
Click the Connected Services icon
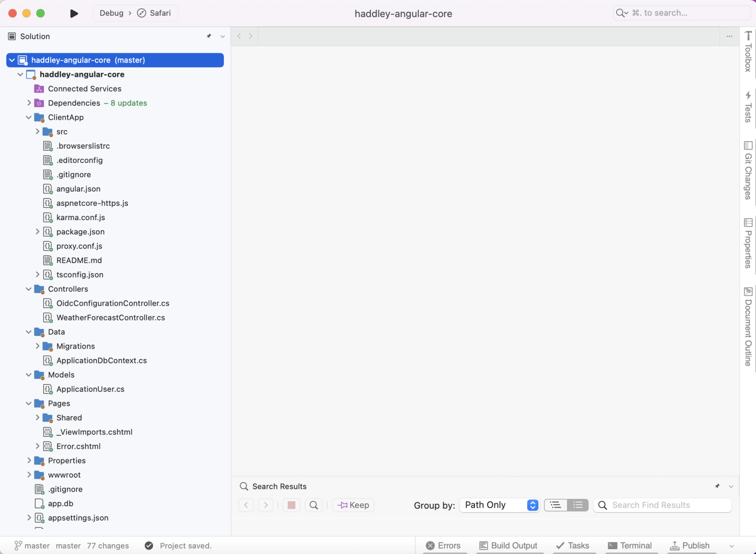click(39, 89)
